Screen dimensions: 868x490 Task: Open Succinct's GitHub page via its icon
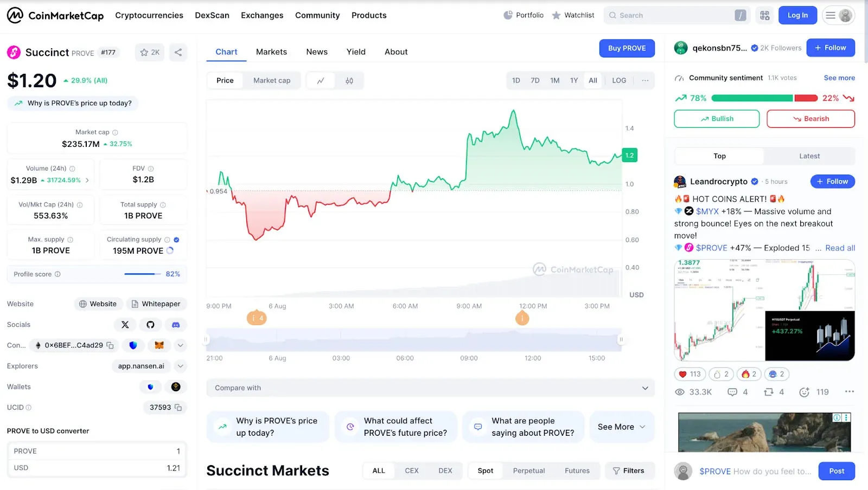click(x=150, y=324)
